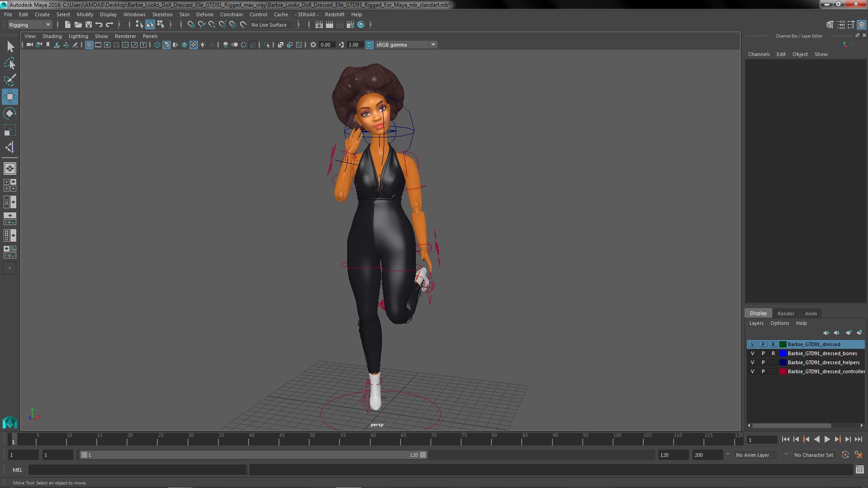Image resolution: width=868 pixels, height=488 pixels.
Task: Toggle the viewport grid display
Action: click(x=89, y=45)
